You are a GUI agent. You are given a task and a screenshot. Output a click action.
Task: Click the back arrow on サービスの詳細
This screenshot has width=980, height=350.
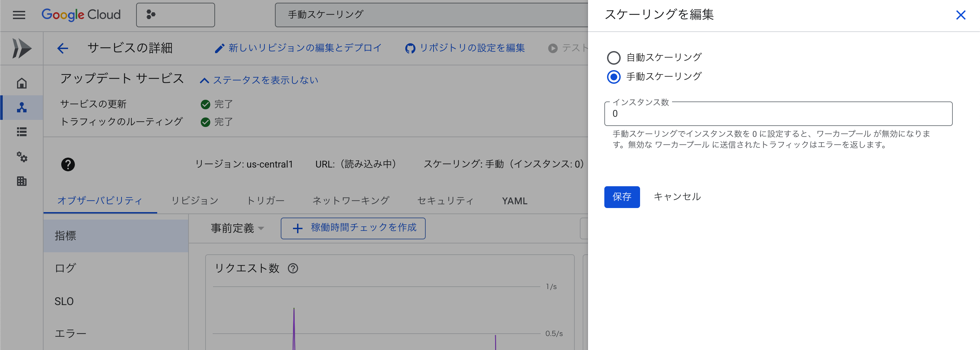point(63,48)
